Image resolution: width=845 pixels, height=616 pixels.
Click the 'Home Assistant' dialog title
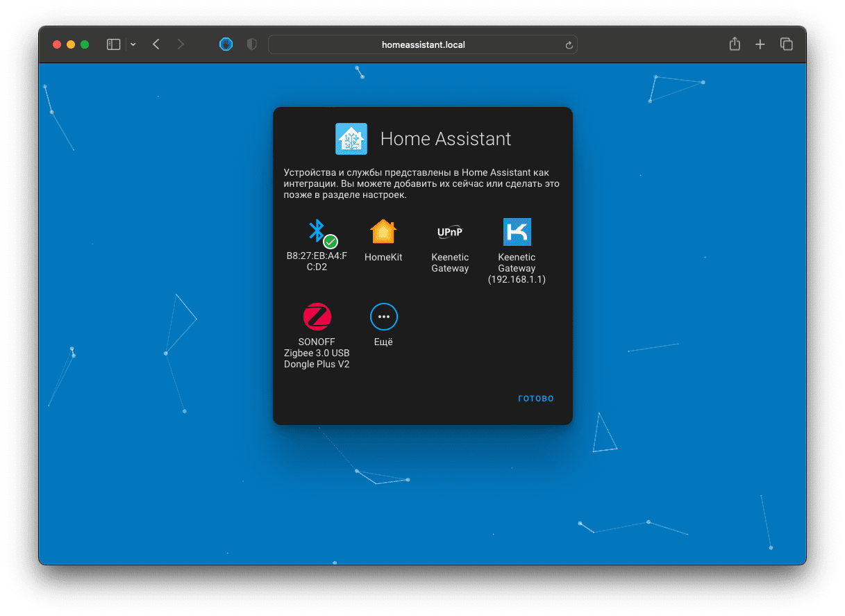[446, 139]
